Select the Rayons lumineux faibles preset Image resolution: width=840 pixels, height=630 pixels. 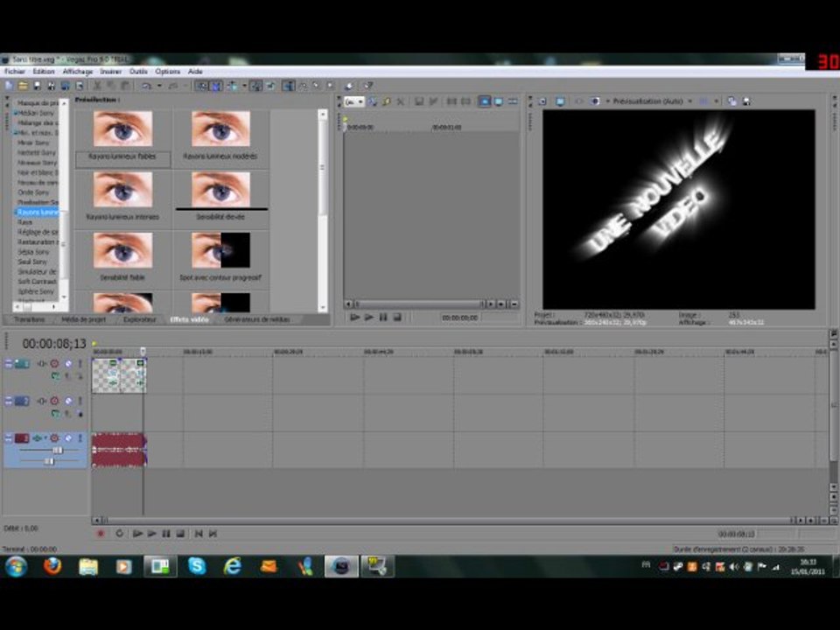point(122,137)
